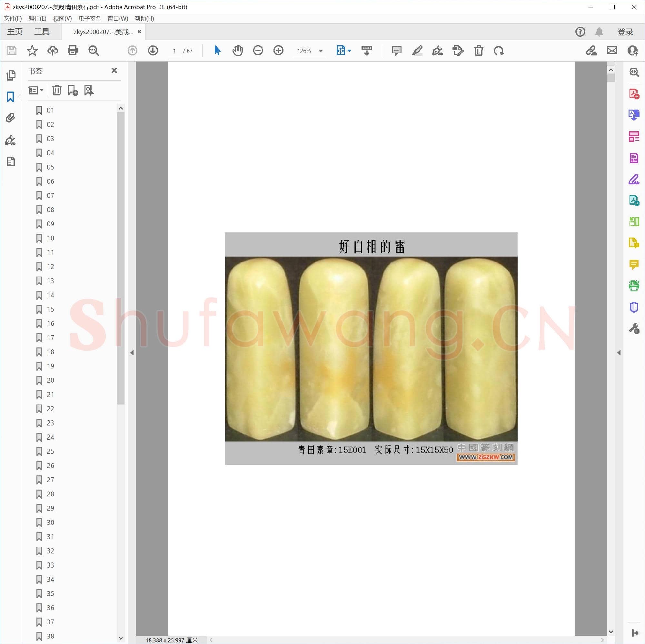Expand the bookmark options menu dropdown
Screen dimensions: 645x644
pos(36,90)
